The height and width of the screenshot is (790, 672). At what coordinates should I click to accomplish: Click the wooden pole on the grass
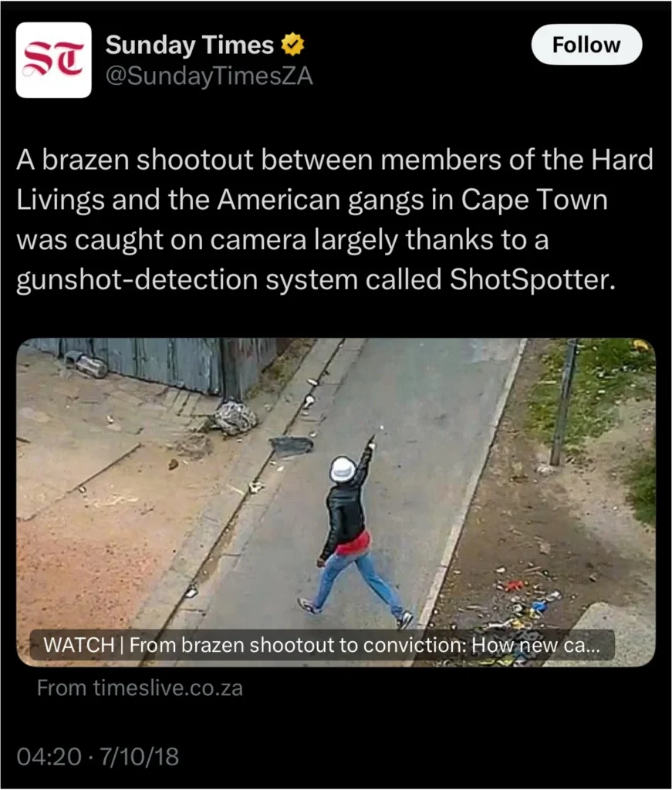pyautogui.click(x=563, y=401)
